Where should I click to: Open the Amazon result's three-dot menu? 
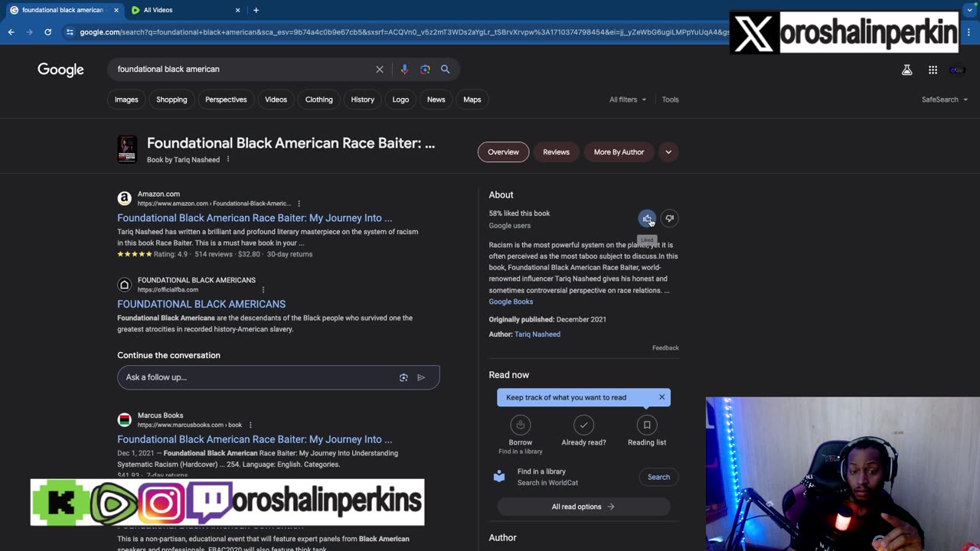pos(299,204)
